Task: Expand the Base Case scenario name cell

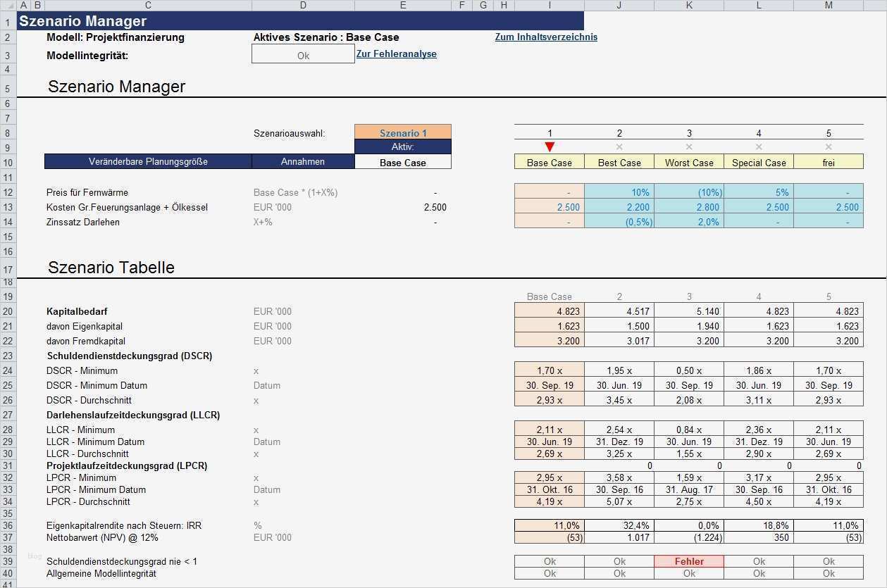Action: (402, 162)
